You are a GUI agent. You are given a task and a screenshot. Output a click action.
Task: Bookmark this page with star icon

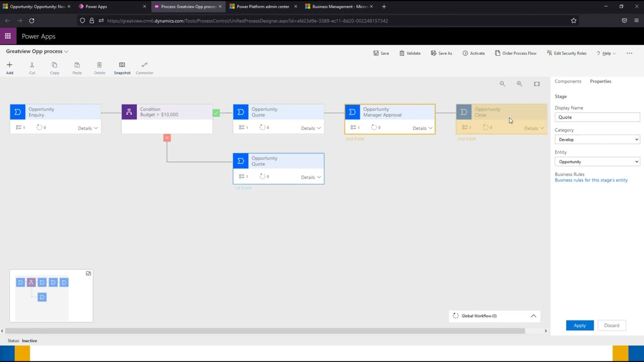pyautogui.click(x=574, y=21)
